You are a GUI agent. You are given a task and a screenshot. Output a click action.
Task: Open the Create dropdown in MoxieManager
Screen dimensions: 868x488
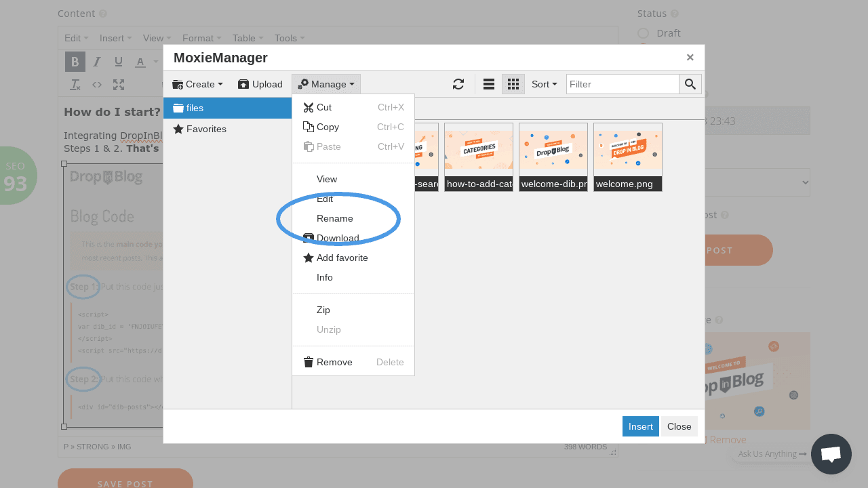pyautogui.click(x=197, y=84)
